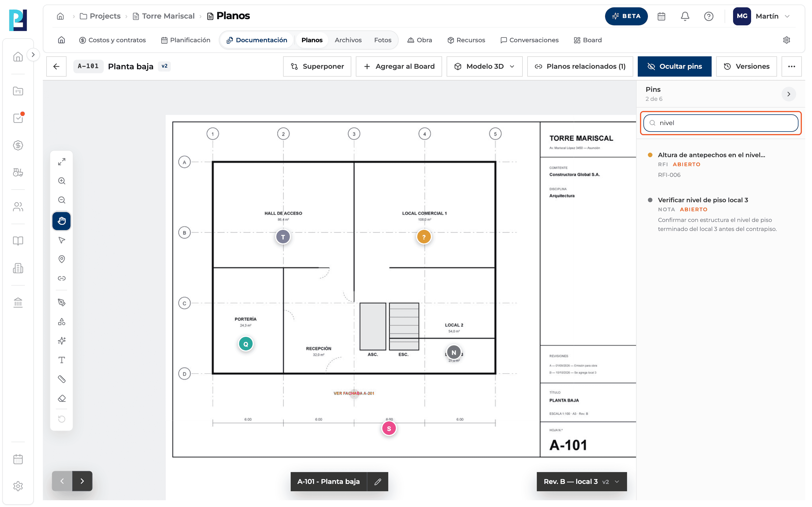Select the eraser tool
This screenshot has height=507, width=812.
pos(61,398)
